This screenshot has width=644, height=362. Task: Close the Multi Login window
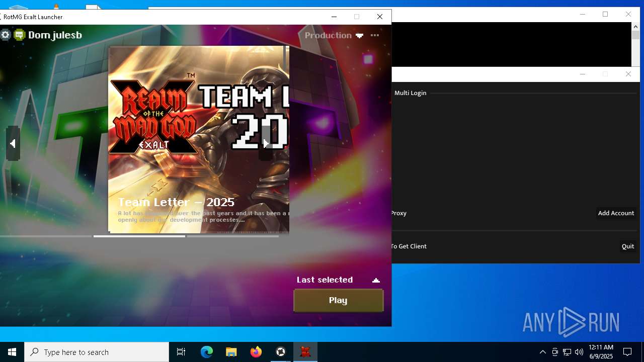point(628,74)
